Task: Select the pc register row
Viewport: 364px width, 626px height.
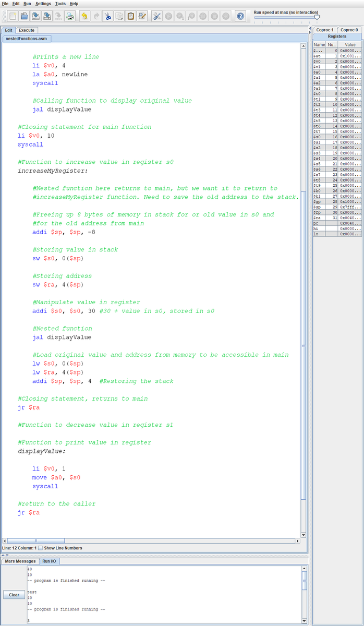Action: 337,223
